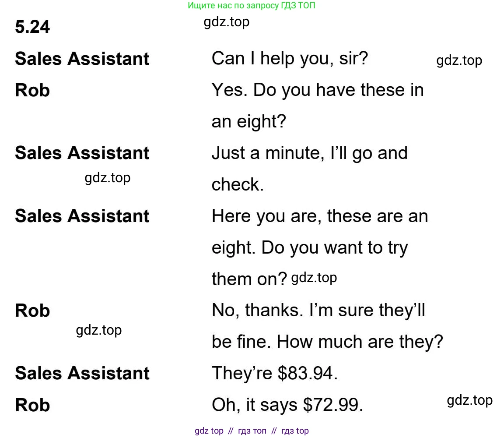Click the green "Ищите нас по запросу ГДЗ ТОП" link
Screen dimensions: 504x438
tap(252, 6)
